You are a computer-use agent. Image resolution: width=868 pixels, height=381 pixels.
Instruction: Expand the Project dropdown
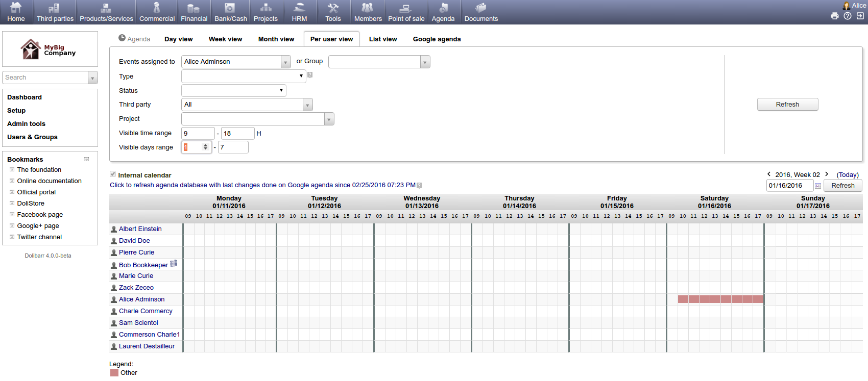tap(329, 119)
